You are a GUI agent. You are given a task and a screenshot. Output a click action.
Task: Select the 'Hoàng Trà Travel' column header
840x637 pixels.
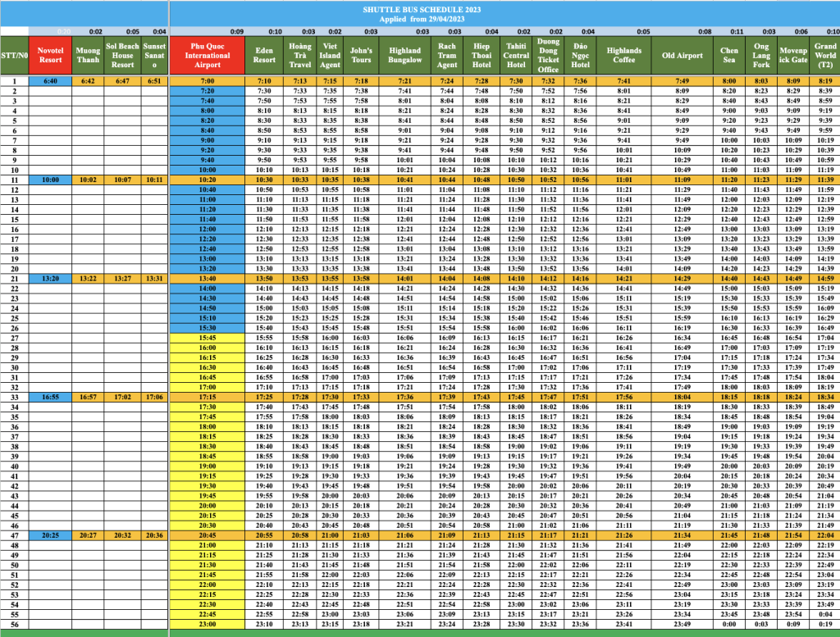pyautogui.click(x=300, y=56)
